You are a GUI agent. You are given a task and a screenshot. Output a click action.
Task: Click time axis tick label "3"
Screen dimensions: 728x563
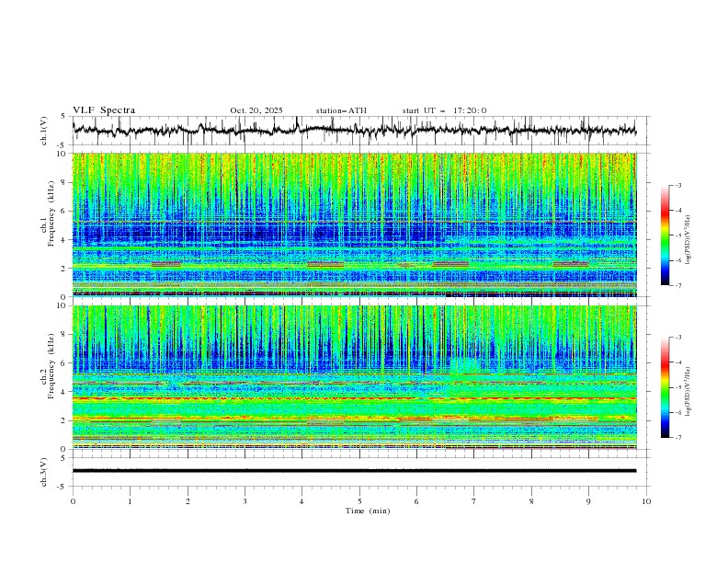[x=245, y=501]
